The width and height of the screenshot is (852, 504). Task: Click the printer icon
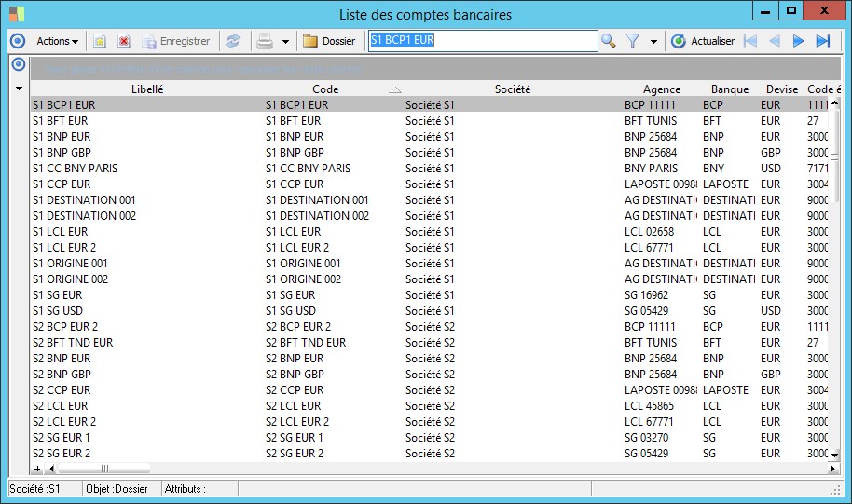(265, 41)
